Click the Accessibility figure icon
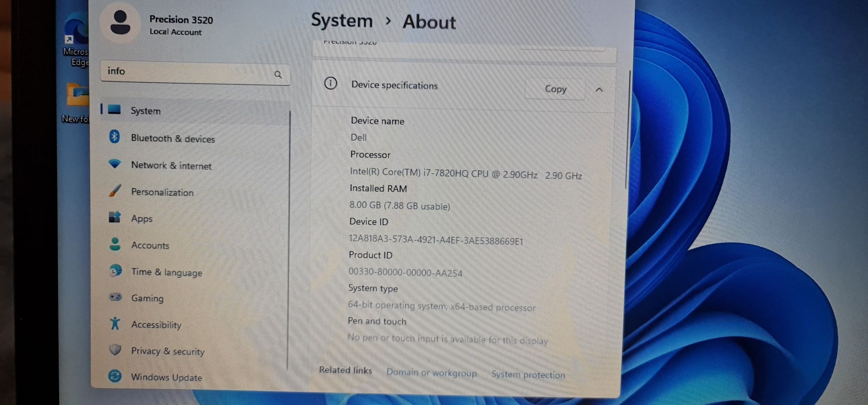This screenshot has height=405, width=868. (x=115, y=323)
